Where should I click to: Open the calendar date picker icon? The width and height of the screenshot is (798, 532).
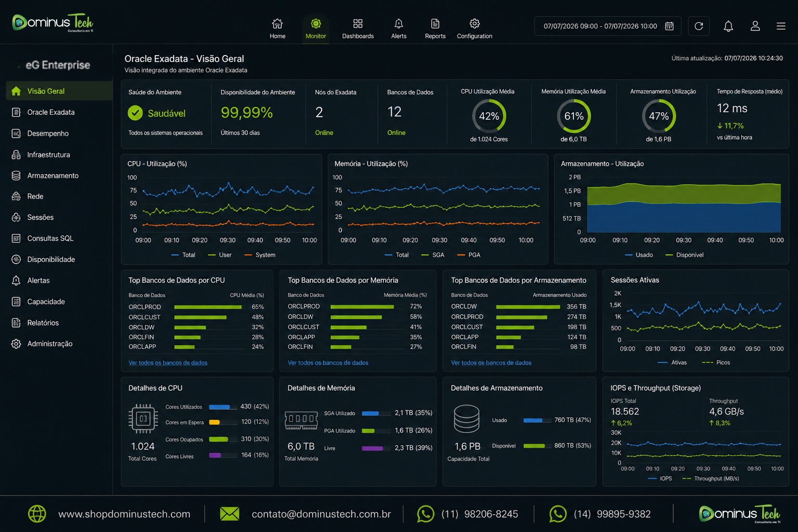coord(670,26)
